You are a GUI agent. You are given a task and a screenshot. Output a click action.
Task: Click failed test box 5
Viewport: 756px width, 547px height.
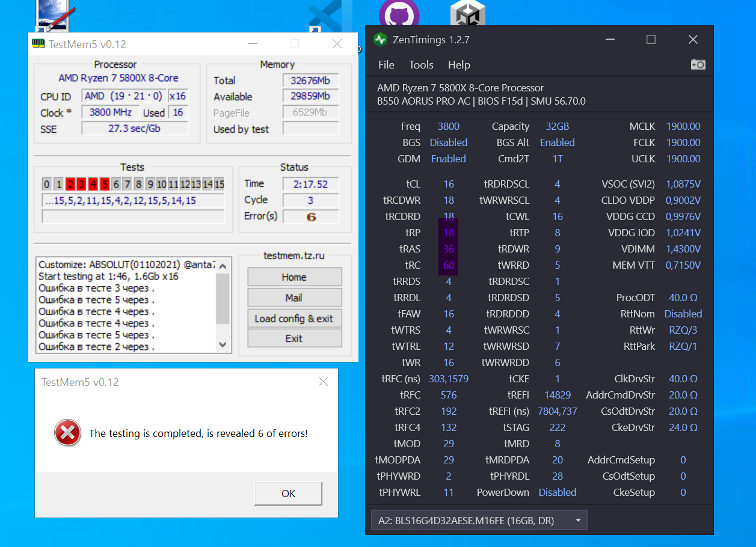[x=105, y=184]
